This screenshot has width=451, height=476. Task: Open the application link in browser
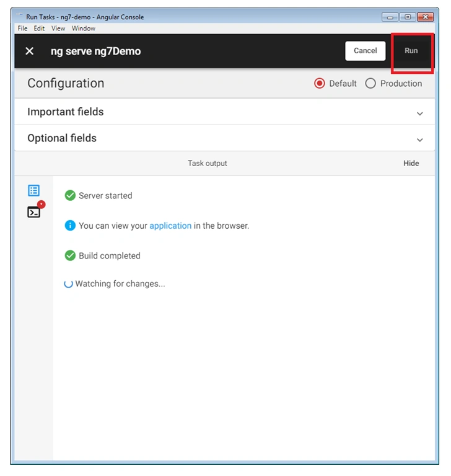(170, 226)
